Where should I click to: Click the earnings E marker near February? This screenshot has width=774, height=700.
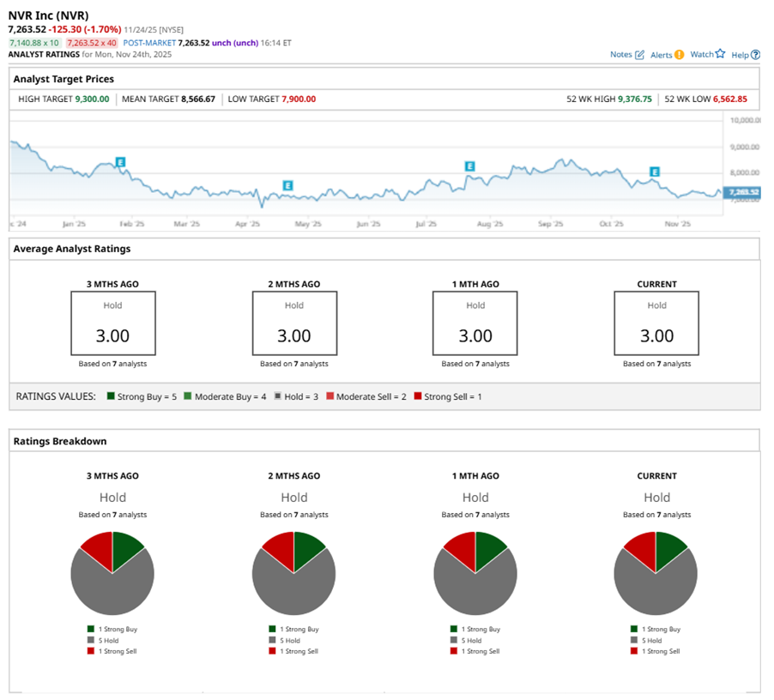point(121,162)
